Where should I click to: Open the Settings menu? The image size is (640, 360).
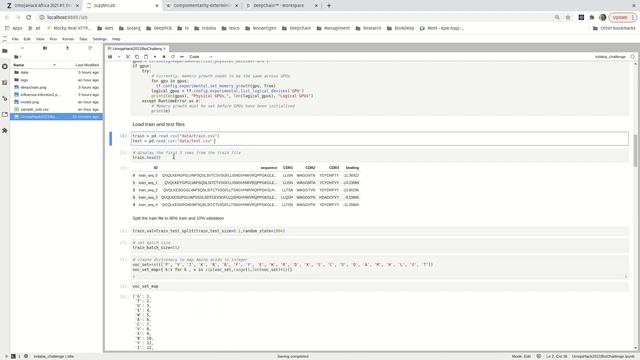tap(100, 39)
